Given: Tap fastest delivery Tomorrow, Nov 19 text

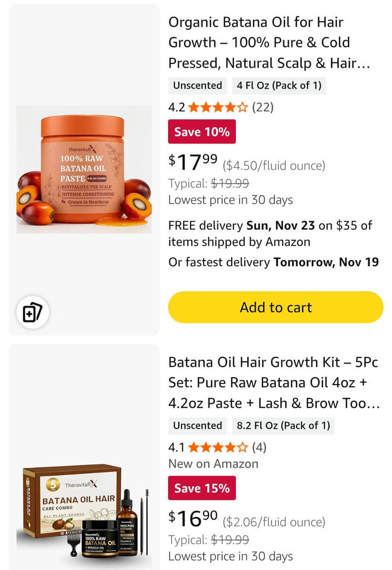Looking at the screenshot, I should pyautogui.click(x=273, y=262).
